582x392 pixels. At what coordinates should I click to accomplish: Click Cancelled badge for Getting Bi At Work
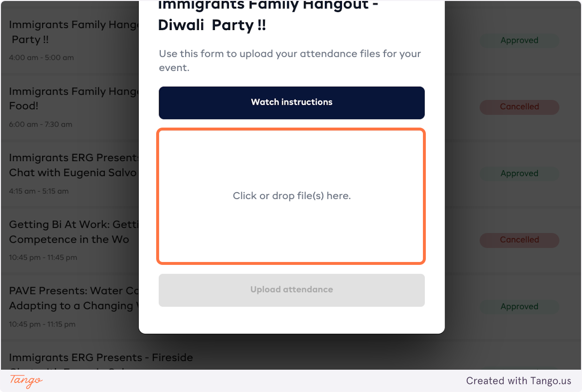click(519, 240)
